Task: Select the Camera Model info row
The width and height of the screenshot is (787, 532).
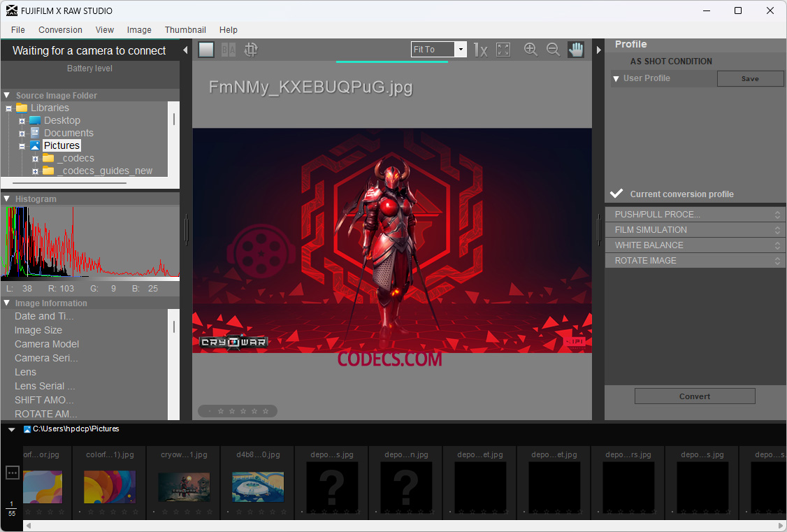Action: point(47,344)
